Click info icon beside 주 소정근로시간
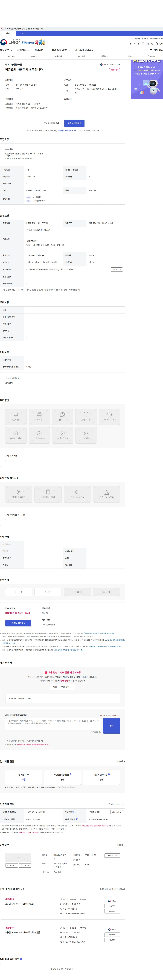 pos(42,230)
